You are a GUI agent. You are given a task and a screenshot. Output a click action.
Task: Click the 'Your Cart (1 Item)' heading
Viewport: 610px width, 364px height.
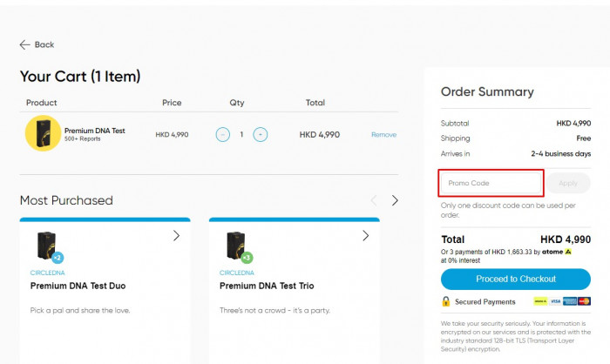(80, 77)
